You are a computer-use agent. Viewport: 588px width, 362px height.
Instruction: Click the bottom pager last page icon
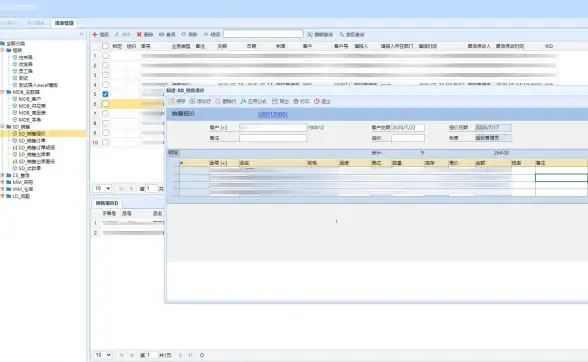click(190, 355)
